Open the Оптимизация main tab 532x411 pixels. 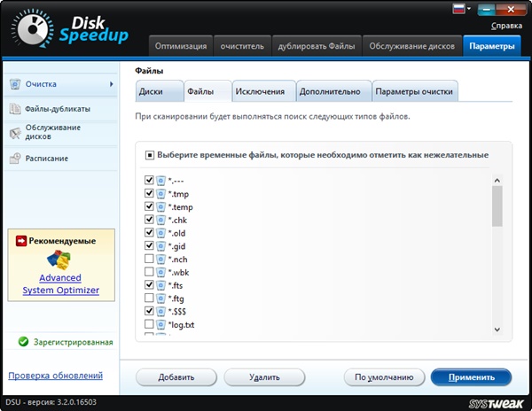[x=182, y=45]
